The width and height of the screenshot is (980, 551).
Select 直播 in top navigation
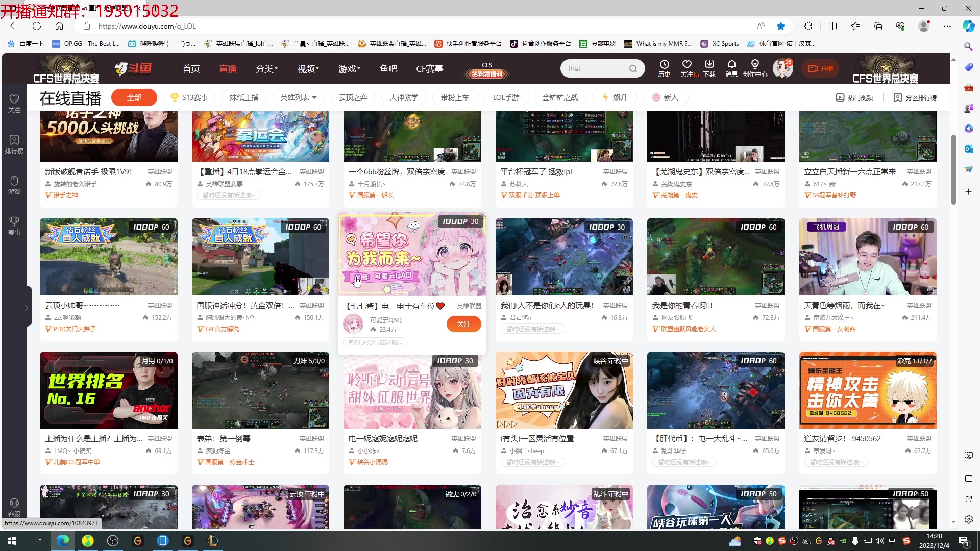pos(228,68)
